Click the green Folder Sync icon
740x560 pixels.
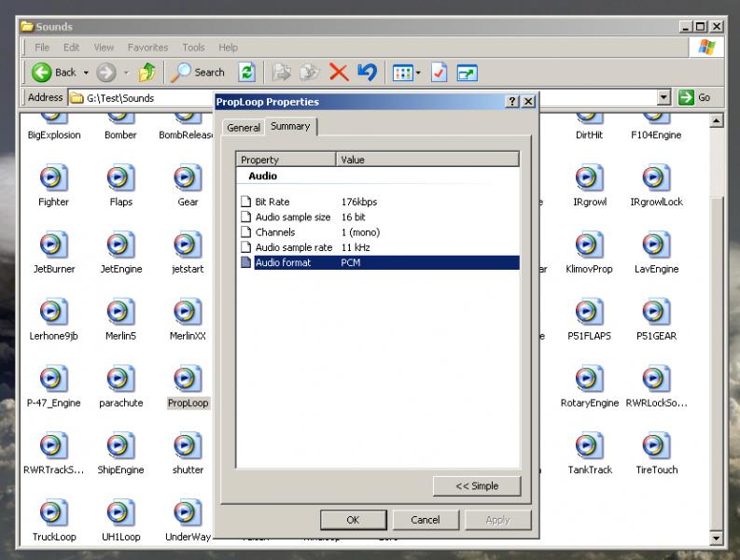246,73
